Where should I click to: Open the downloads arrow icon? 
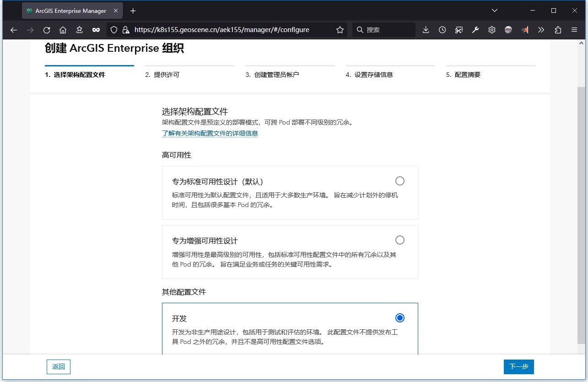426,30
